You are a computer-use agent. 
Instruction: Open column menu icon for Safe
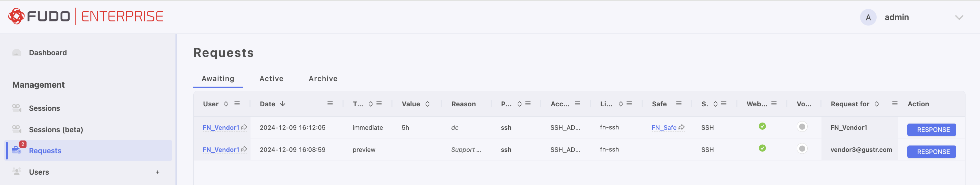click(679, 104)
